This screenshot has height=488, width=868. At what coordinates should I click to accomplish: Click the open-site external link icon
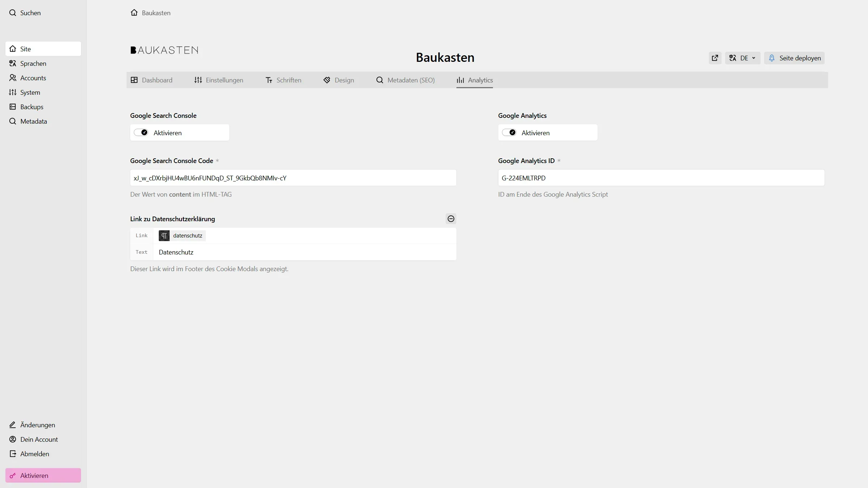(715, 58)
